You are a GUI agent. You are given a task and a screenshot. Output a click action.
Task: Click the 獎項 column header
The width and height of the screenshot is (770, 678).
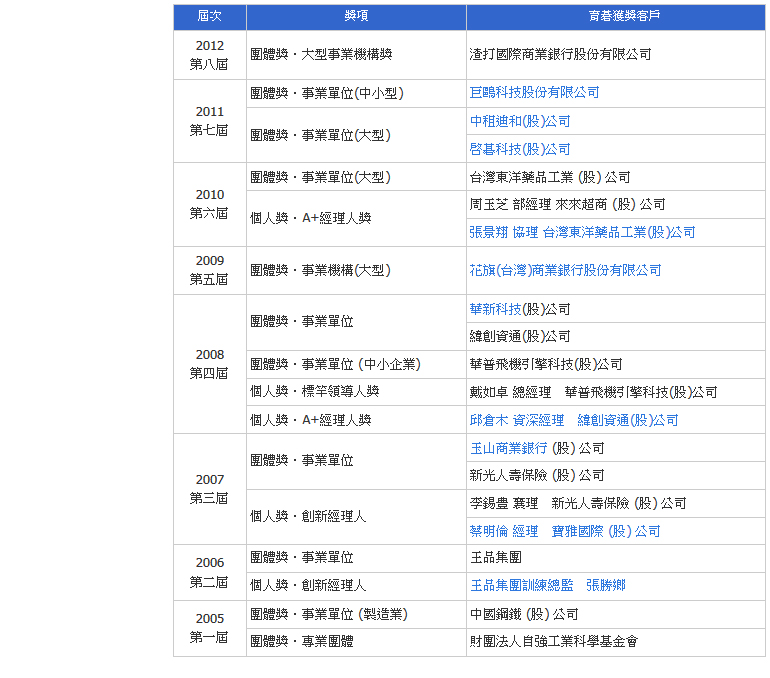click(355, 17)
